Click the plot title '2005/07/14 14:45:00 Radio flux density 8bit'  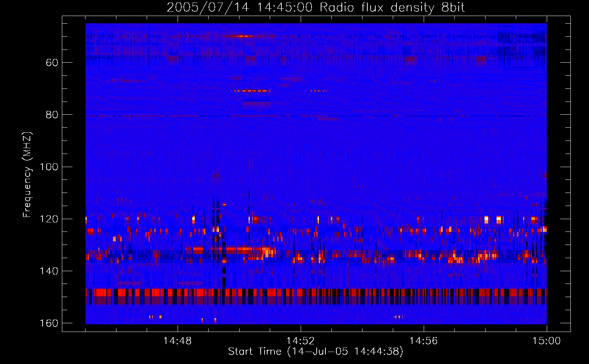click(316, 8)
